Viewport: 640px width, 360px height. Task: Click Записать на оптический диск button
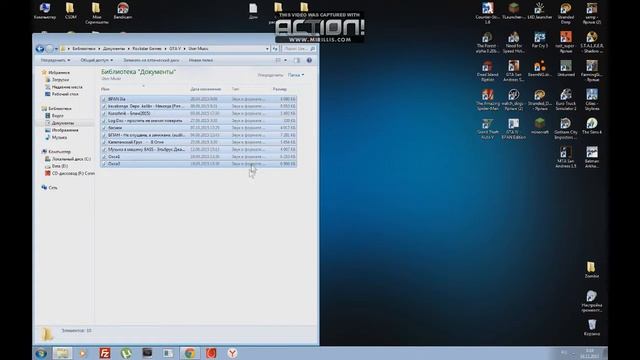coord(151,60)
